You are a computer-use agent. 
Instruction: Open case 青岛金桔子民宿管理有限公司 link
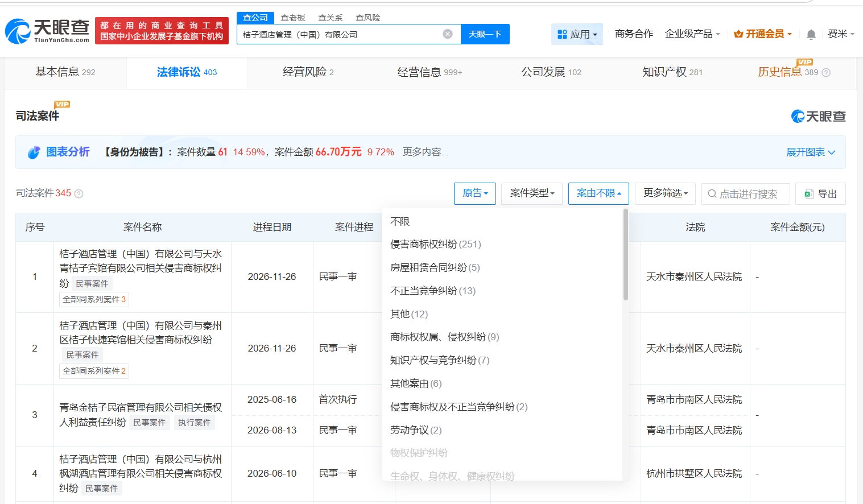coord(141,415)
